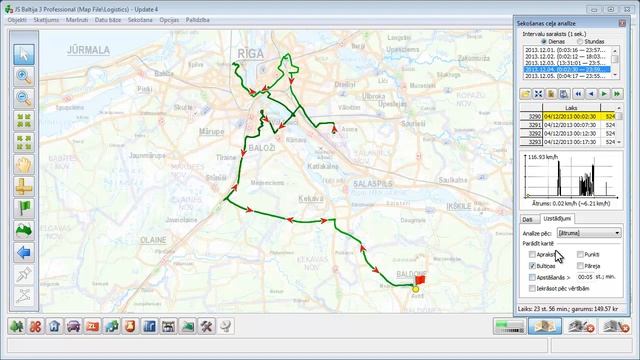Open the Maršruti menu

click(77, 20)
